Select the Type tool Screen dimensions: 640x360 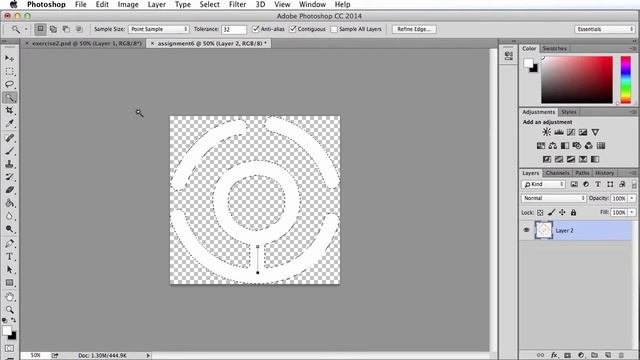[x=9, y=257]
